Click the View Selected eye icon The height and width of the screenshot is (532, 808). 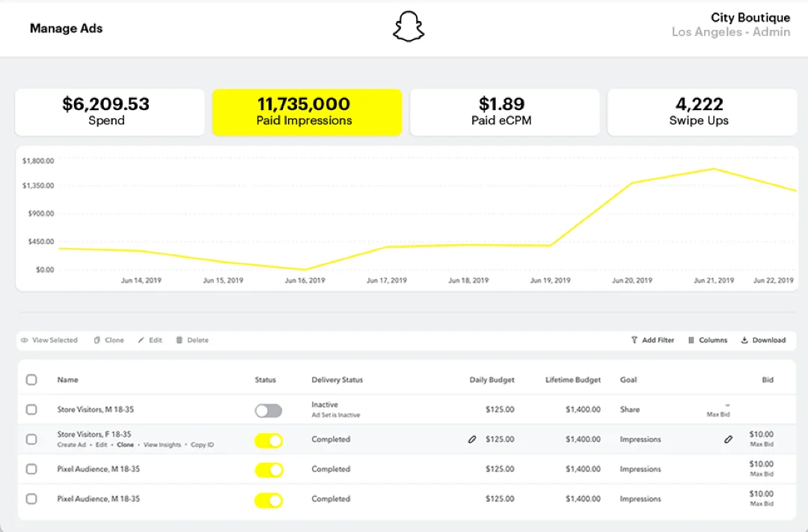pos(24,340)
